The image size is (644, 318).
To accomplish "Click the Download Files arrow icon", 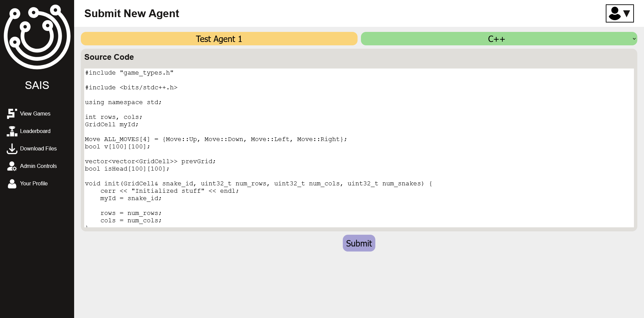I will [12, 148].
